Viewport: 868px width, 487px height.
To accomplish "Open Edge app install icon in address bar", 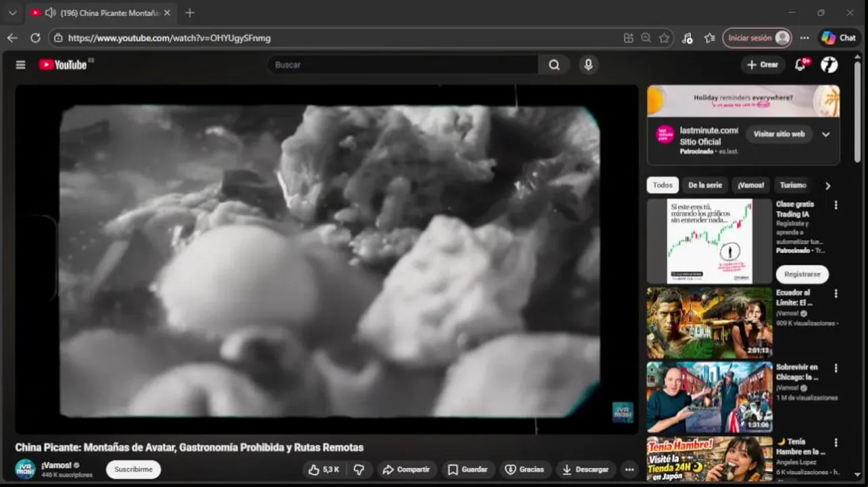I will (629, 38).
